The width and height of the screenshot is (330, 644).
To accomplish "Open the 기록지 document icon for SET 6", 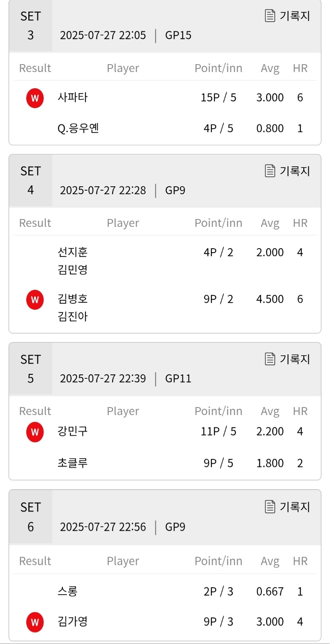I will pos(270,507).
